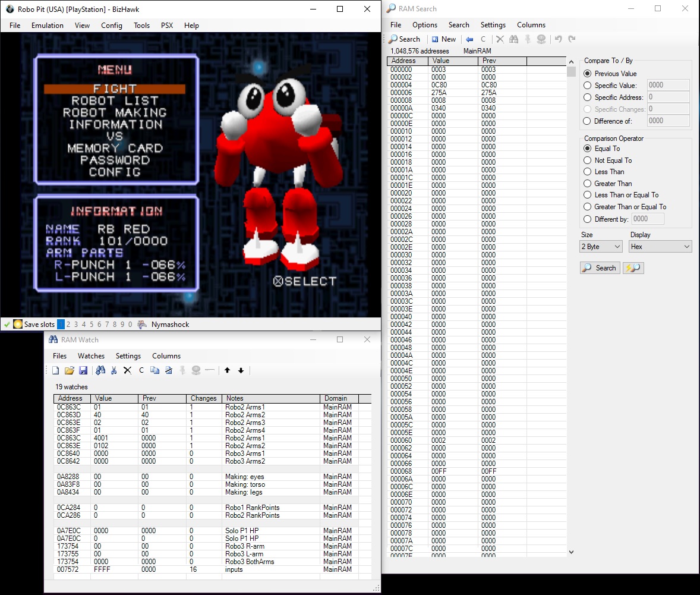Open the Tools menu in BizHawk

(141, 26)
